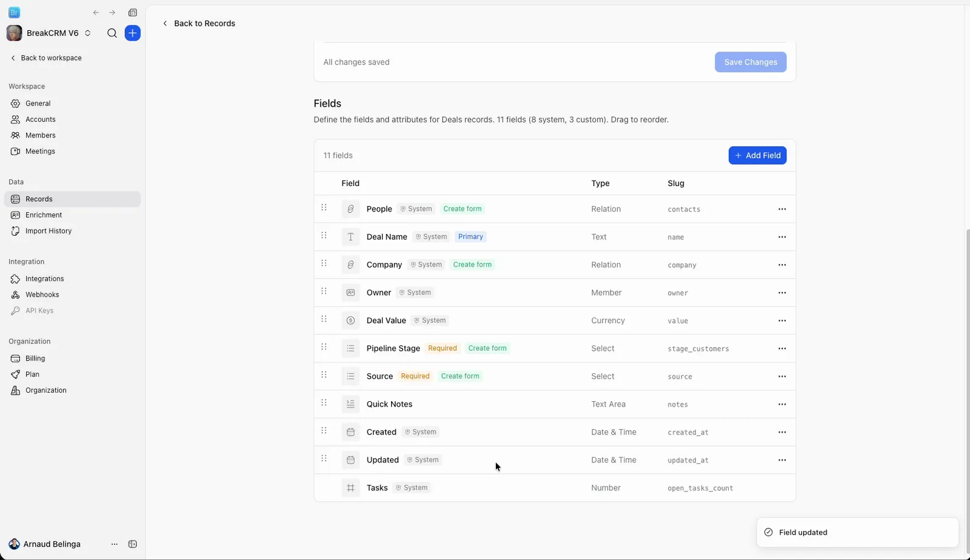Click the Primary badge on Deal Name
The image size is (970, 560).
tap(470, 237)
